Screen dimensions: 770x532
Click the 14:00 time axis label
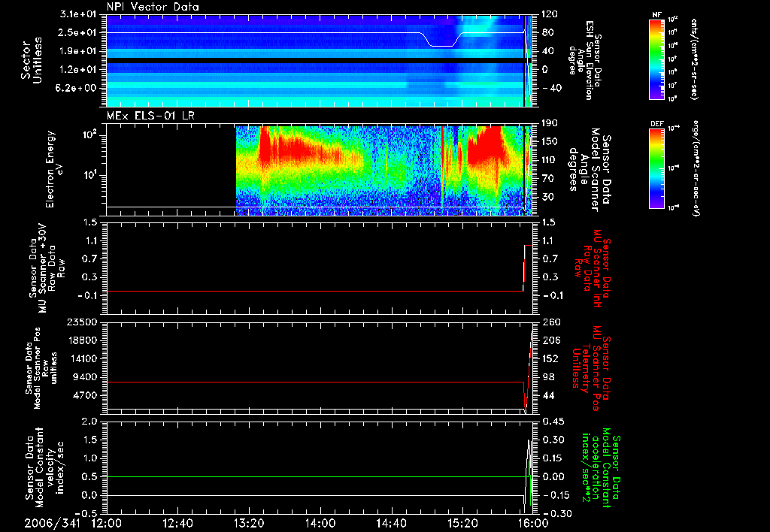pyautogui.click(x=320, y=523)
